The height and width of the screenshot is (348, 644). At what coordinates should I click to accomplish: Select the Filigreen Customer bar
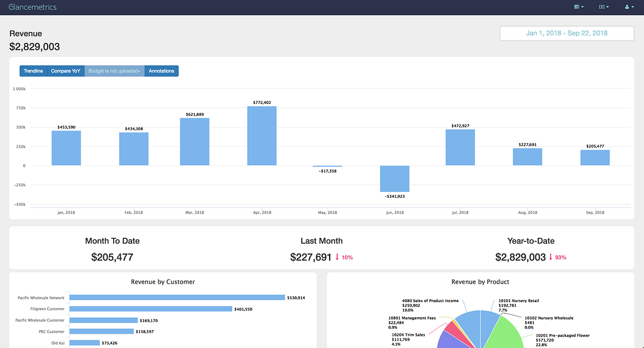(x=151, y=309)
